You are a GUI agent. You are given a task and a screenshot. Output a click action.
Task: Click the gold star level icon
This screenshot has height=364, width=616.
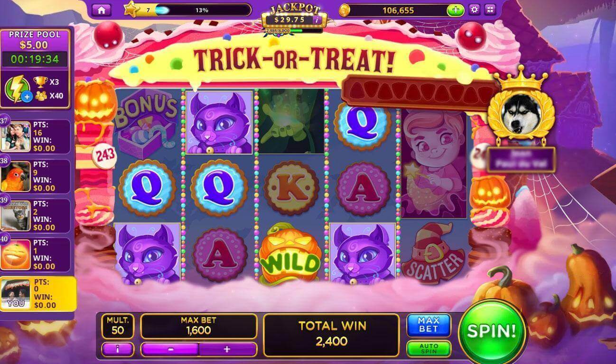tap(131, 9)
